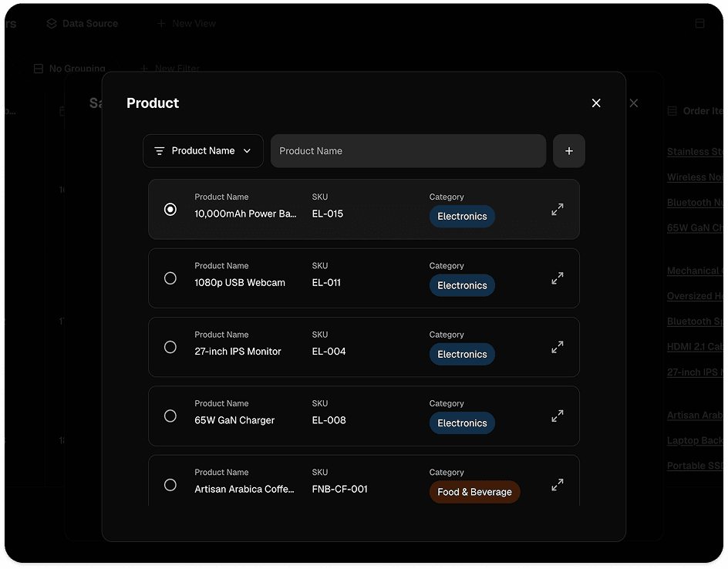728x569 pixels.
Task: Close the Product dialog
Action: tap(596, 103)
